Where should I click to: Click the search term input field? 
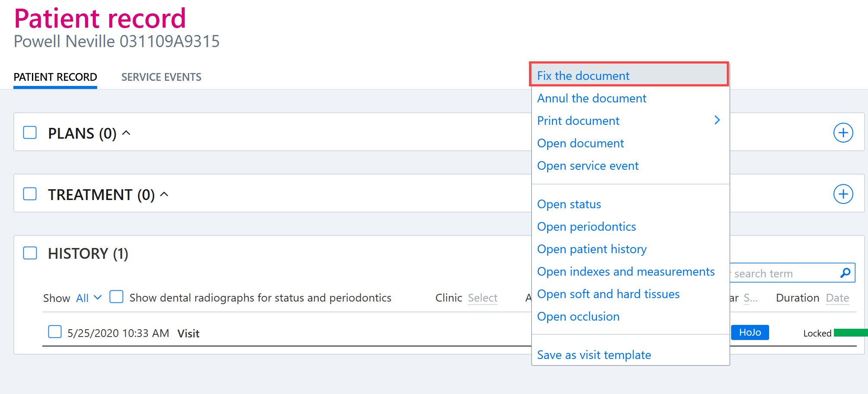[x=784, y=273]
